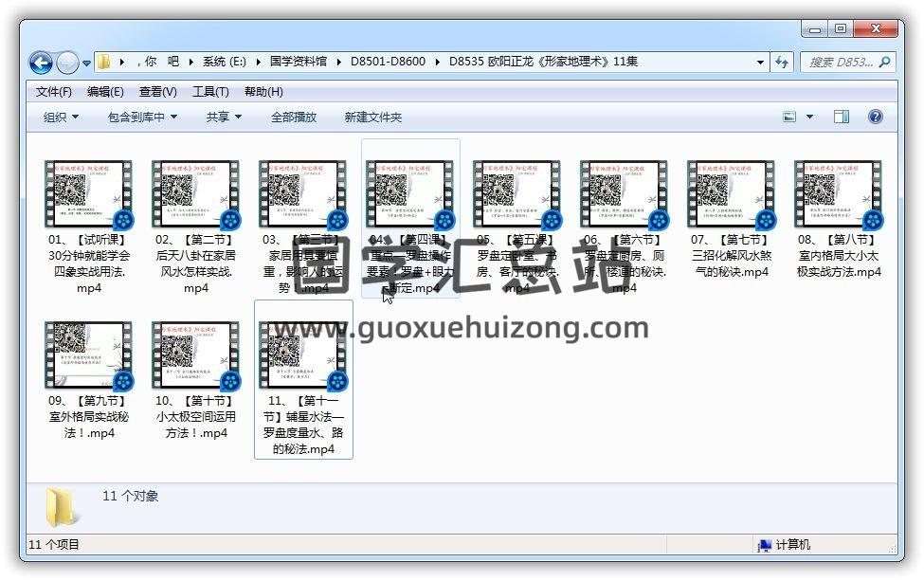Image resolution: width=924 pixels, height=581 pixels.
Task: Click the D8535 欧阳正龙《形家地理术》11集 breadcrumb
Action: click(x=543, y=62)
